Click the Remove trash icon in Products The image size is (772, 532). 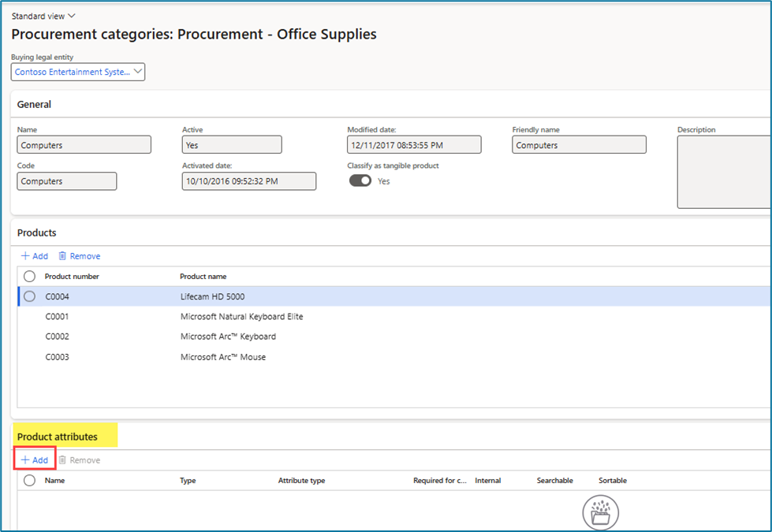(x=64, y=255)
